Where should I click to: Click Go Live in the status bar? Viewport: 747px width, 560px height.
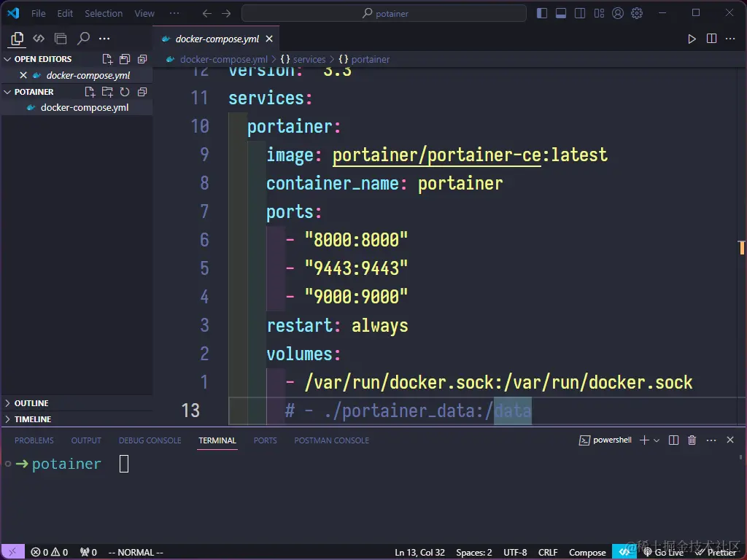coord(664,552)
